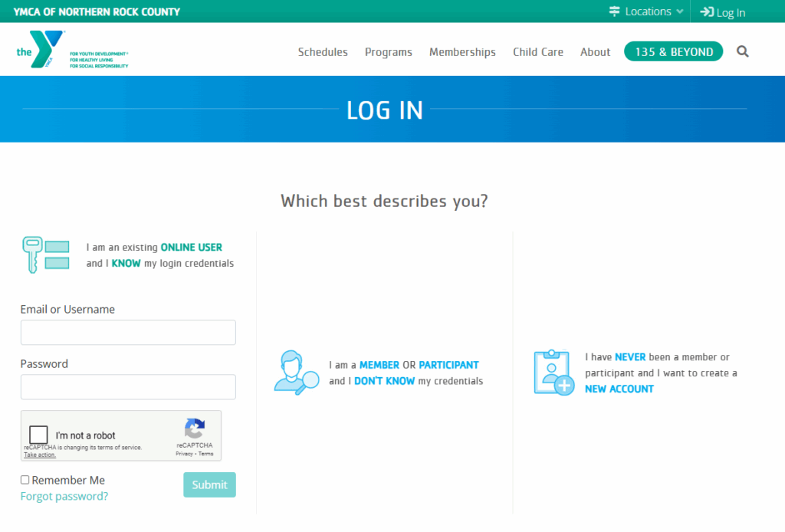Open the Schedules menu
Image resolution: width=785 pixels, height=532 pixels.
(323, 52)
